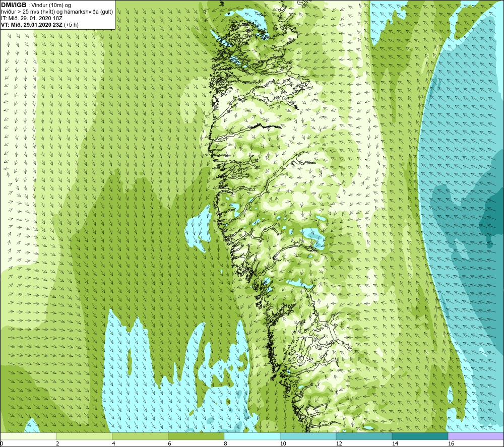Click the 'VT: Mið. 29.01.2020 23Z (+5 h)' line
The image size is (504, 447).
pyautogui.click(x=39, y=25)
